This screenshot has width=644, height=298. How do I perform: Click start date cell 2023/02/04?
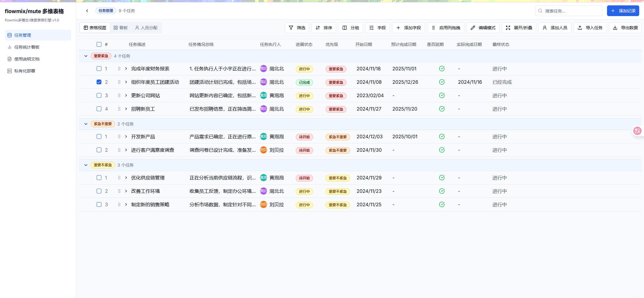[370, 95]
